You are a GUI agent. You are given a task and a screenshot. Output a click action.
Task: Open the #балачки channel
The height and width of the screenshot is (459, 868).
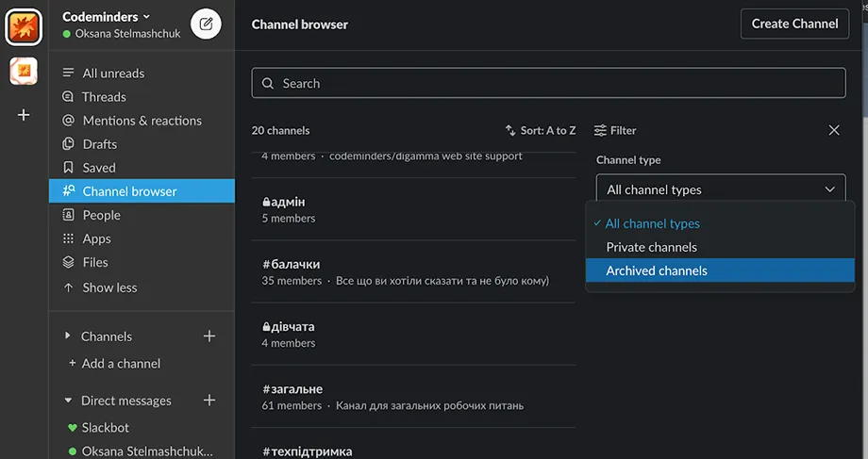click(413, 271)
